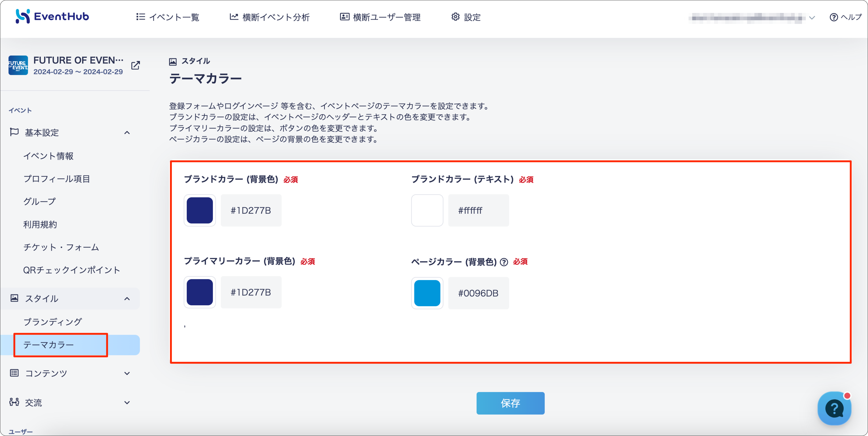Open the chat support bubble
The width and height of the screenshot is (868, 436).
[834, 408]
